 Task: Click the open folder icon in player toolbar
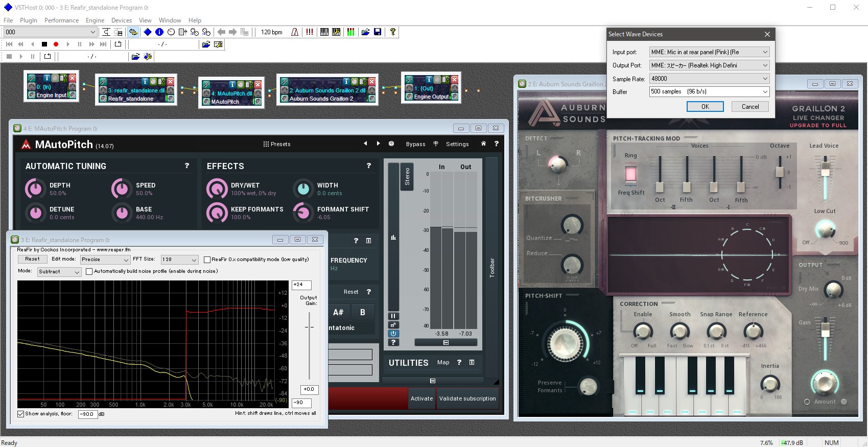tap(206, 44)
